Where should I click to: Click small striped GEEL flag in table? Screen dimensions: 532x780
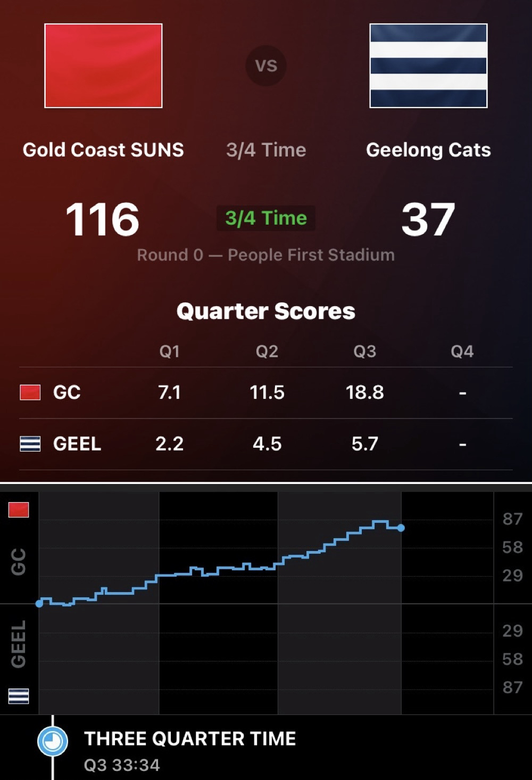pos(30,444)
